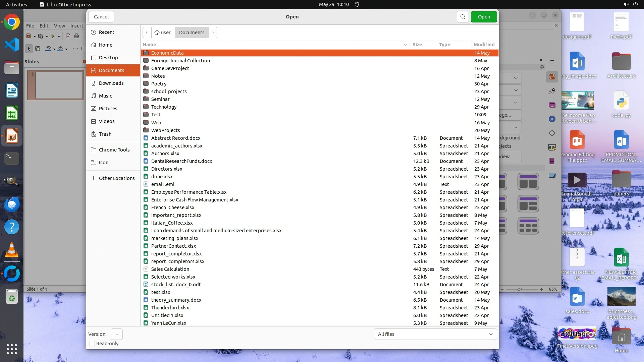The image size is (644, 362).
Task: Open the Downloads sidebar location
Action: pos(111,83)
